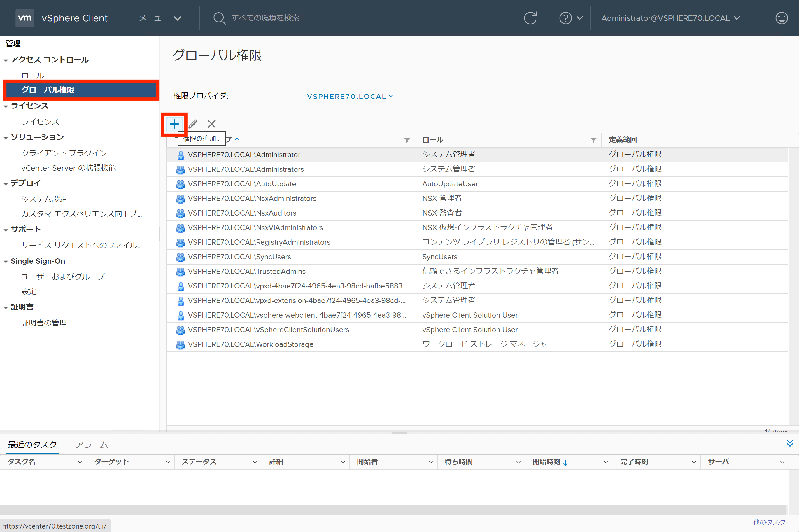Click the filter icon on the user/group column
The width and height of the screenshot is (799, 532).
[407, 140]
